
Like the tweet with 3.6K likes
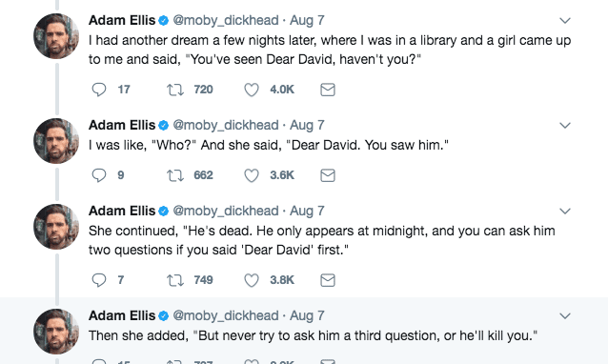(x=252, y=175)
